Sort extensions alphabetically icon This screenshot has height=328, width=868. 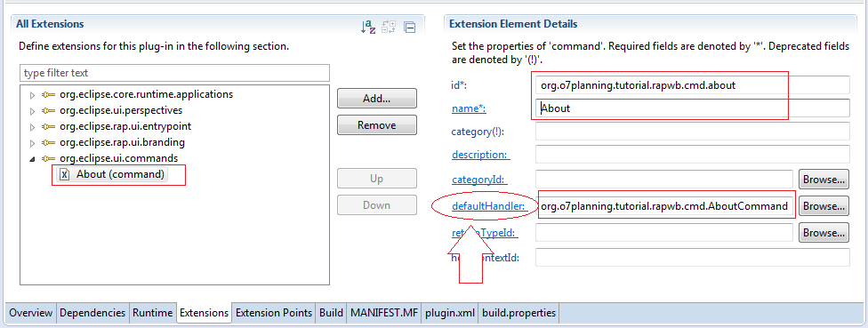[x=368, y=27]
